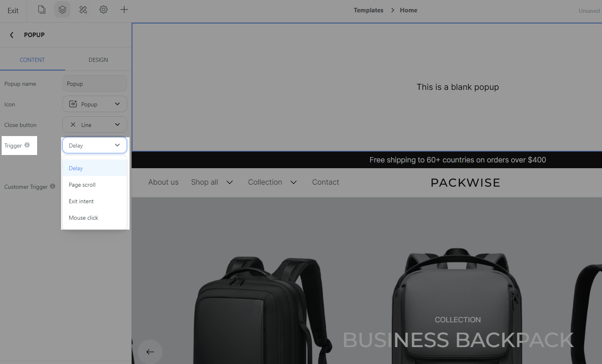Image resolution: width=602 pixels, height=364 pixels.
Task: Open the Close button dropdown showing Line
Action: point(94,124)
